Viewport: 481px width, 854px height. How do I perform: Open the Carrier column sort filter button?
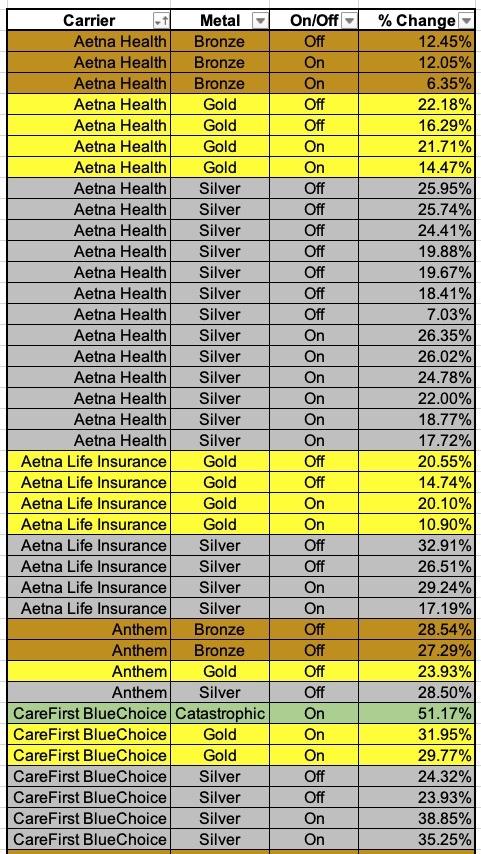162,21
